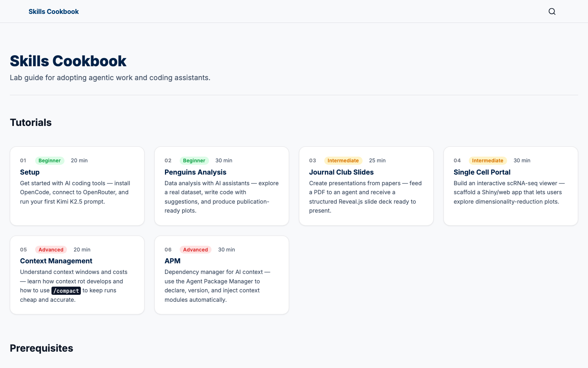Open the Penguins Analysis tutorial
The width and height of the screenshot is (588, 368).
[x=195, y=172]
